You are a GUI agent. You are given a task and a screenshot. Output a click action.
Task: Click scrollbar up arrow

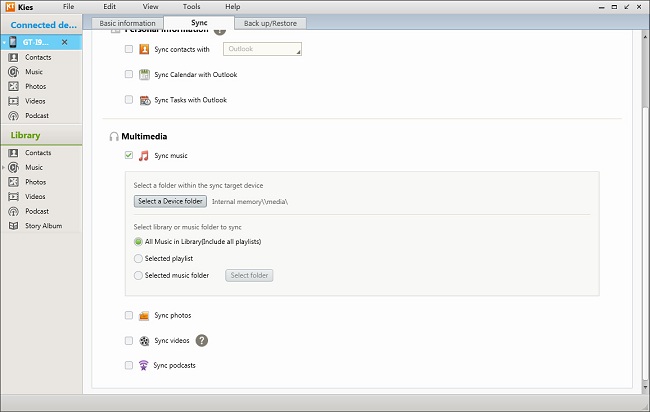(x=645, y=36)
